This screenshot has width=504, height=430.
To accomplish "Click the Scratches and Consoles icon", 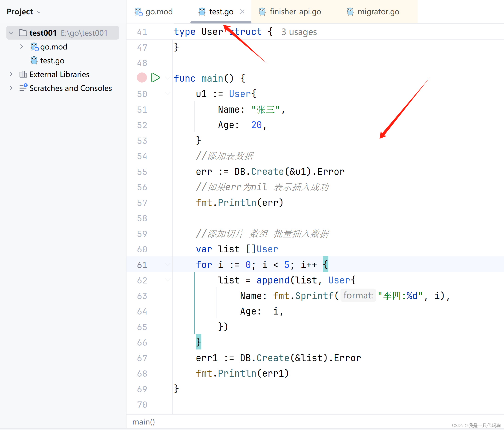I will 23,88.
